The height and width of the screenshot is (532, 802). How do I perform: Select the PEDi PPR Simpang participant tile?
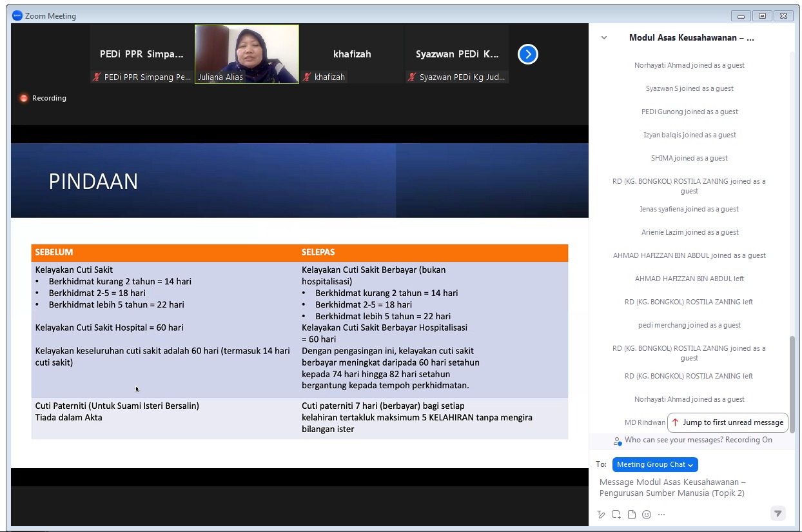click(x=142, y=54)
